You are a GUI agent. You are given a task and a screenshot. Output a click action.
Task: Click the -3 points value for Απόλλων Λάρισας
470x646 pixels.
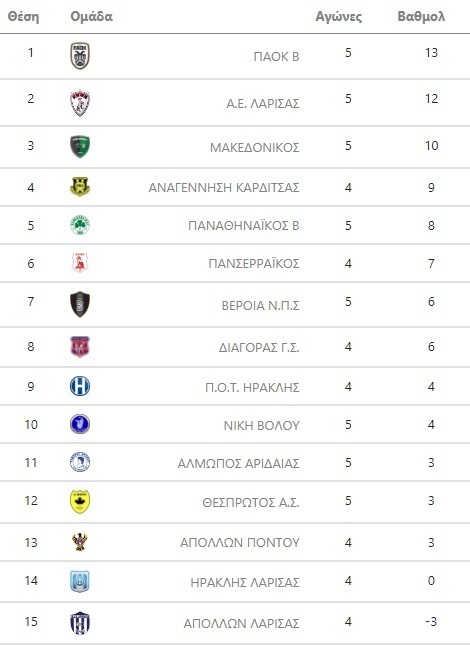point(431,621)
